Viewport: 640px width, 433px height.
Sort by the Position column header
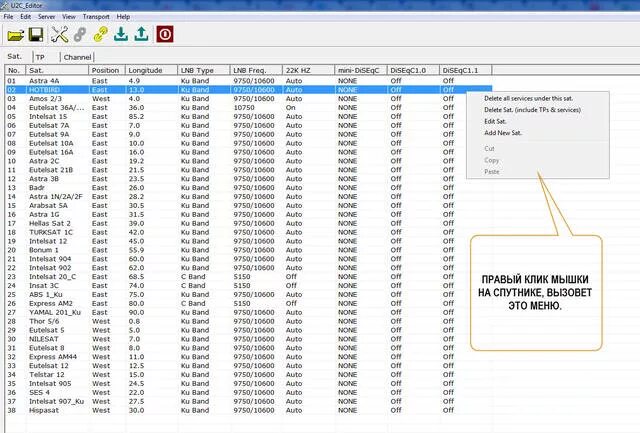pos(107,70)
